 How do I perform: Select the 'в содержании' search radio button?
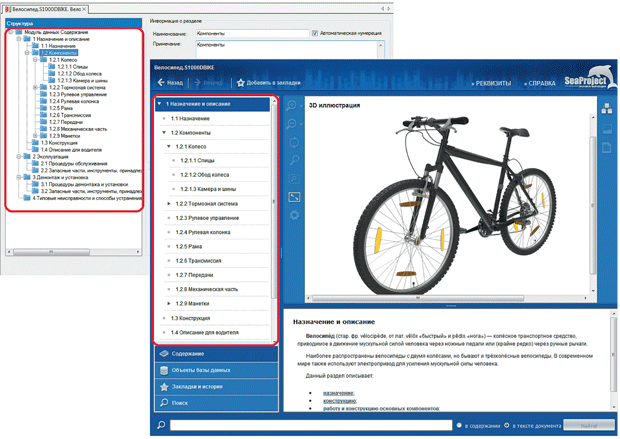pos(459,426)
